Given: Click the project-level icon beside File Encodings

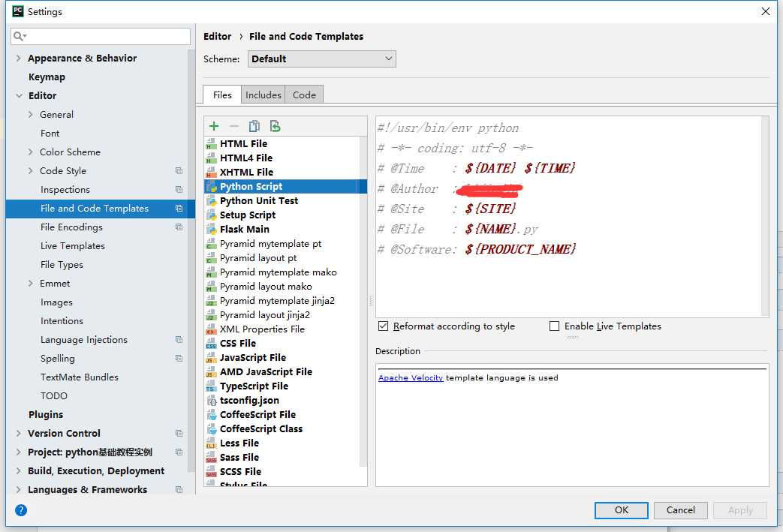Looking at the screenshot, I should click(x=179, y=227).
